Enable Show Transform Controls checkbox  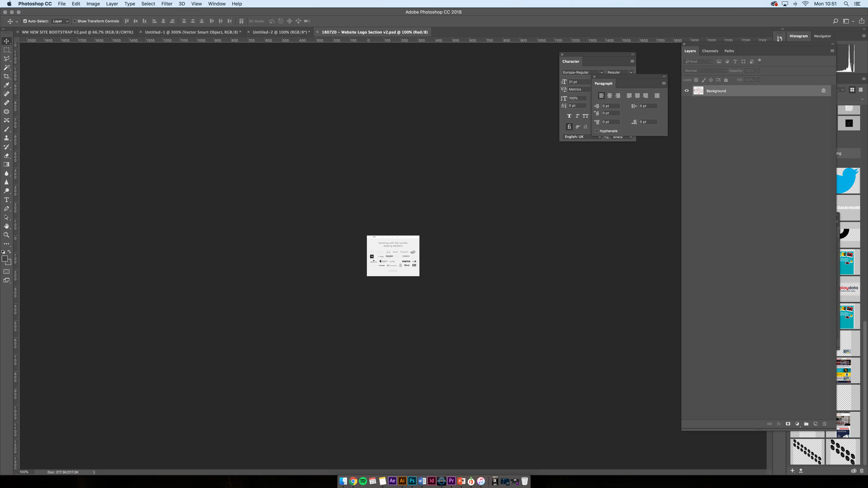pos(75,21)
